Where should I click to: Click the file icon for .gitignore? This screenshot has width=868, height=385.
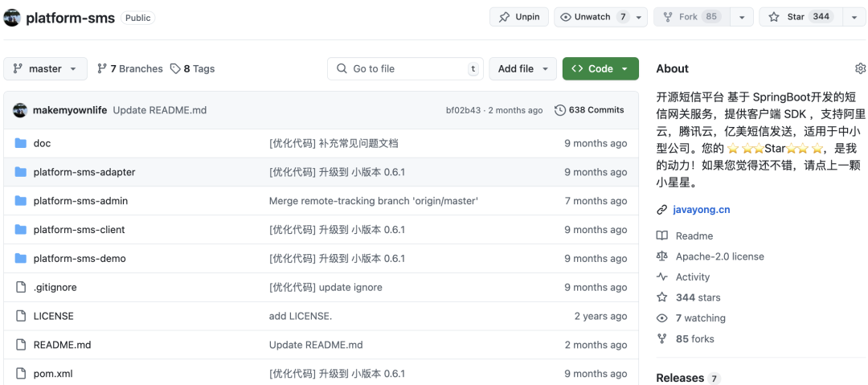point(21,288)
